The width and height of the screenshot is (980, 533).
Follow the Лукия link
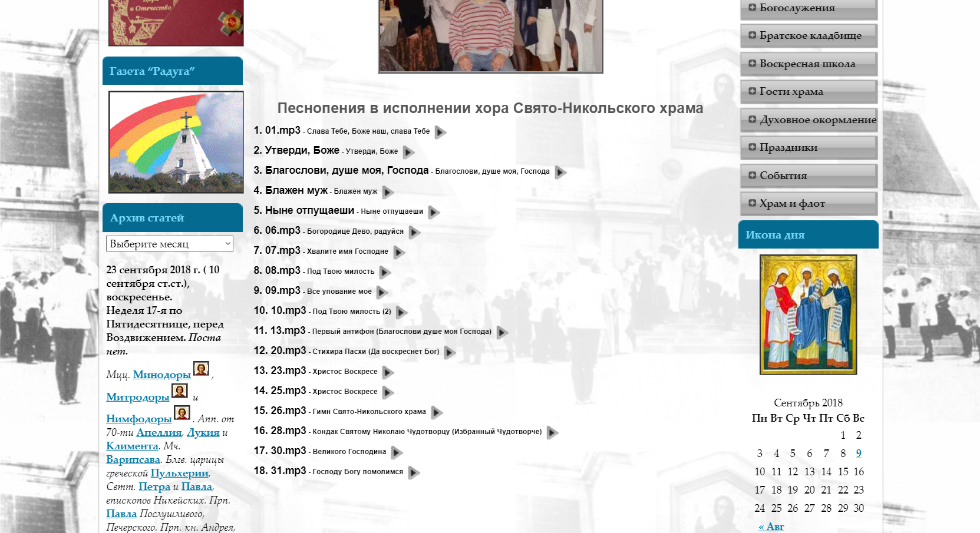coord(203,432)
